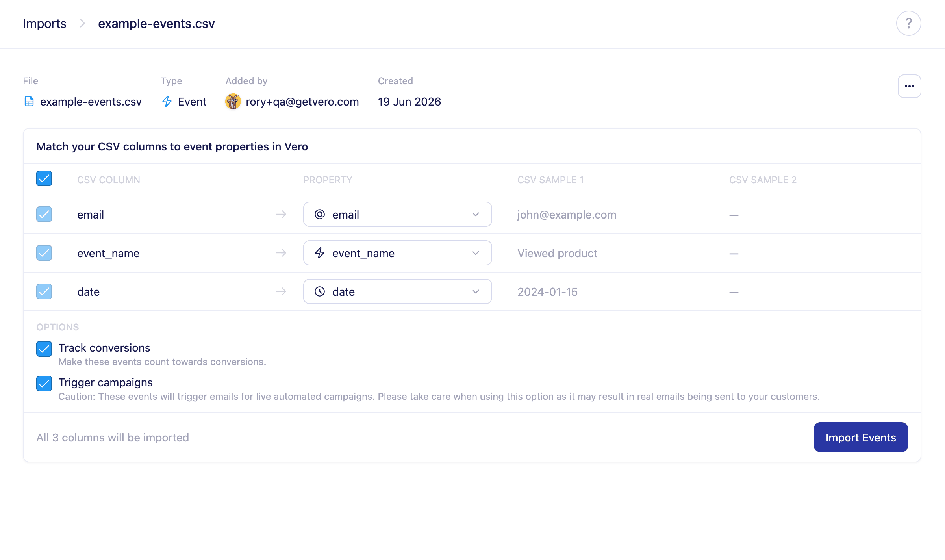Go back to Imports breadcrumb
Viewport: 945px width, 560px height.
click(44, 24)
